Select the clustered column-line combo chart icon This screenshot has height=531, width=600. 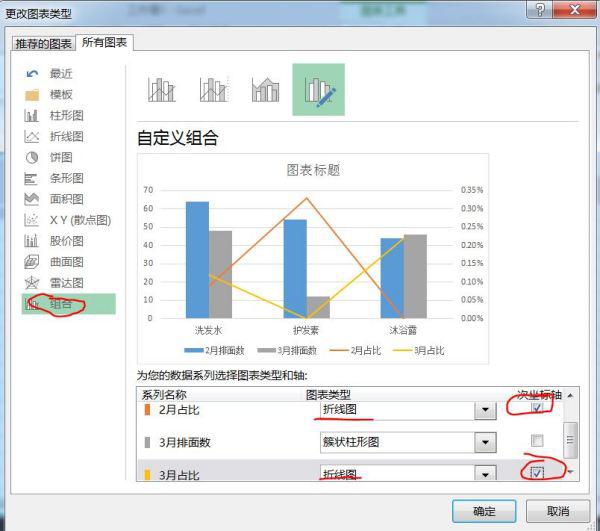coord(162,90)
